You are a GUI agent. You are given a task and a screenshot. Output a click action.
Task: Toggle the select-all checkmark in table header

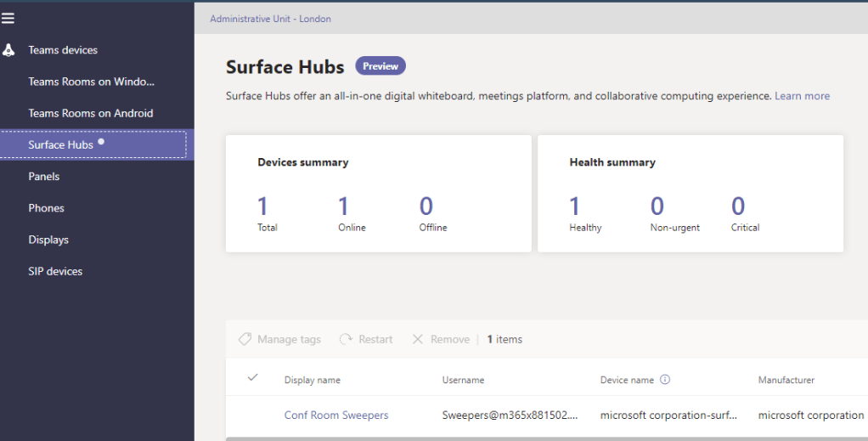(x=252, y=378)
